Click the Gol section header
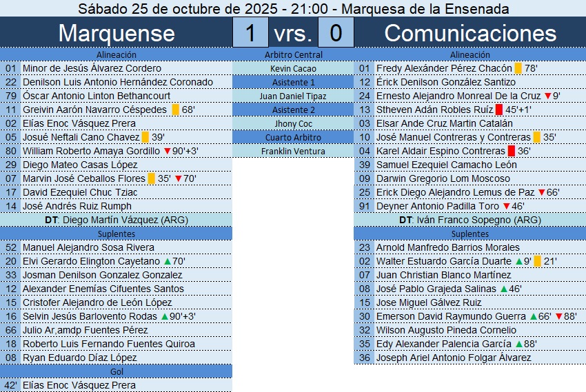The width and height of the screenshot is (586, 392). point(116,371)
